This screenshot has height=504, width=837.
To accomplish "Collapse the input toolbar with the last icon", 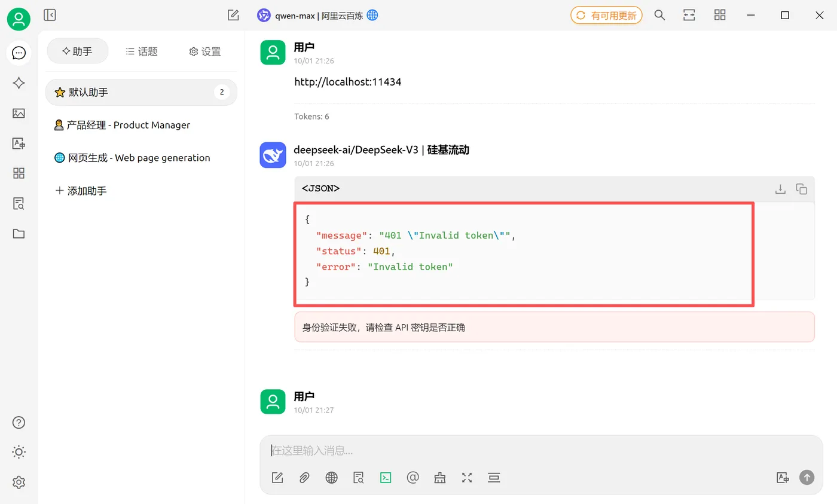I will 494,477.
